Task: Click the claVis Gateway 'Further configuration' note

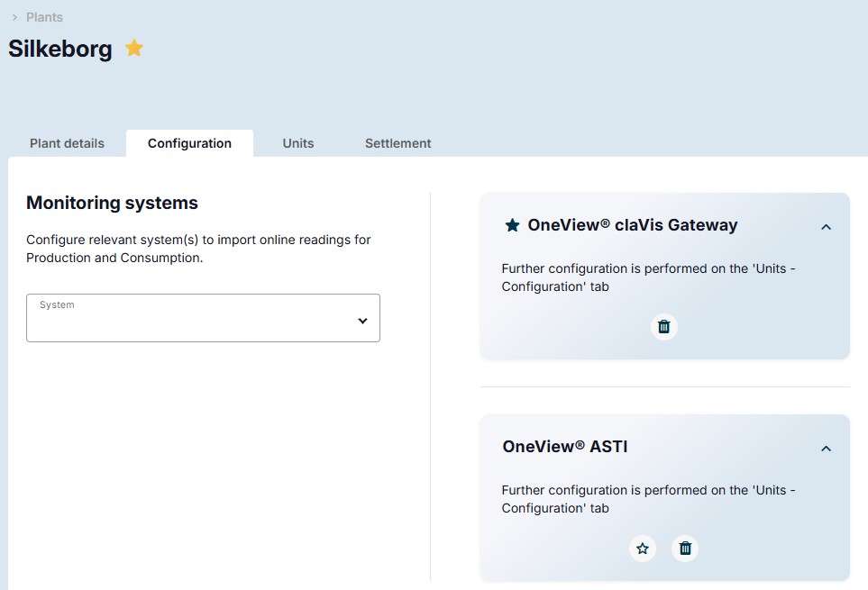Action: coord(648,277)
